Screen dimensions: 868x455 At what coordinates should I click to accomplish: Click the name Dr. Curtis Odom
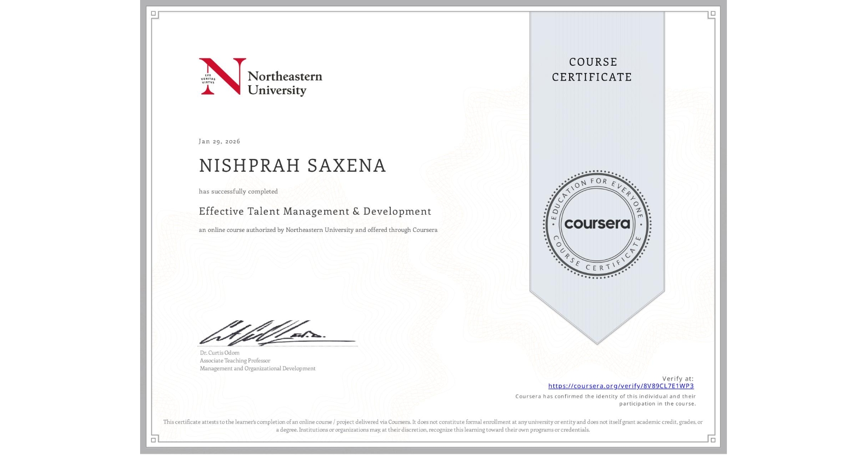pyautogui.click(x=219, y=353)
